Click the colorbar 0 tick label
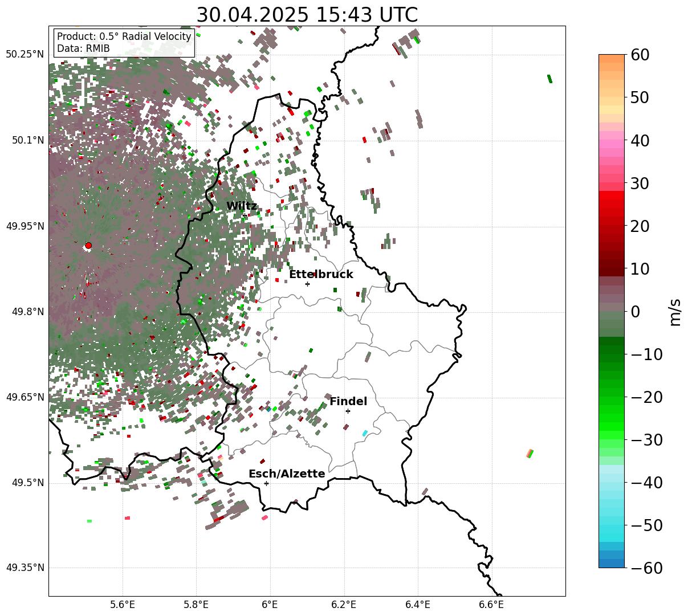Screen dimensions: 688x616 coord(635,312)
